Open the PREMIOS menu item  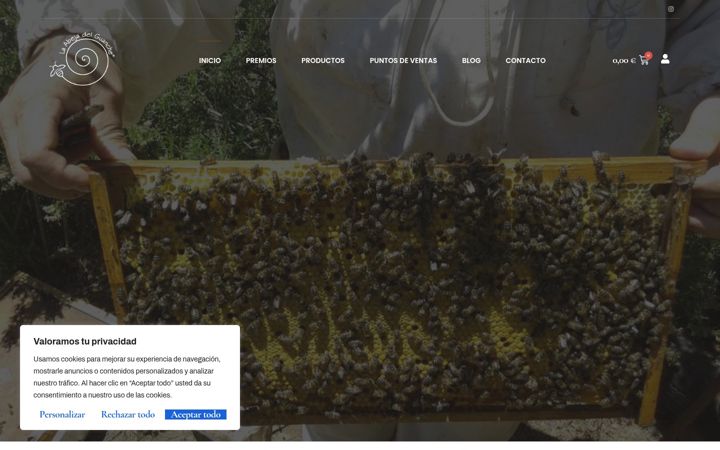261,60
